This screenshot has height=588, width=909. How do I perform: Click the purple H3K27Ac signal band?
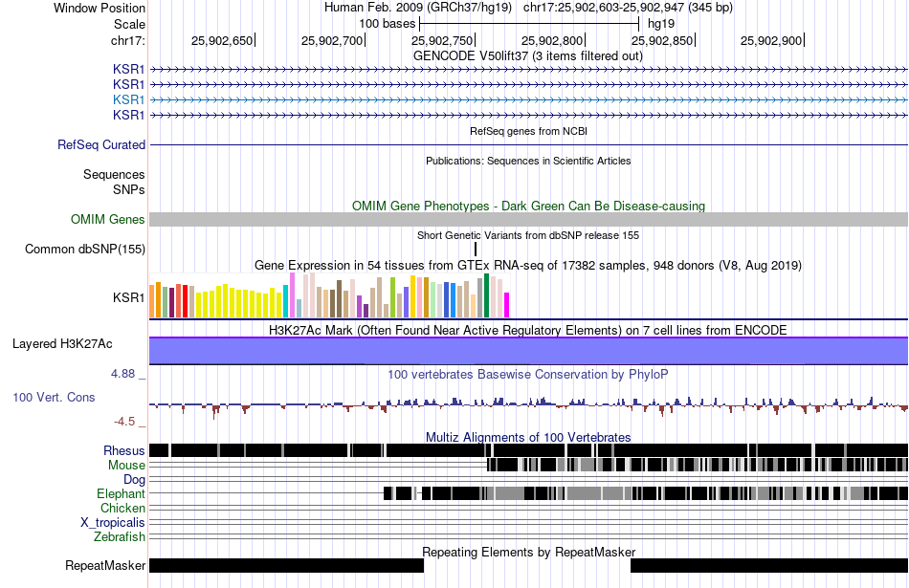[x=529, y=351]
